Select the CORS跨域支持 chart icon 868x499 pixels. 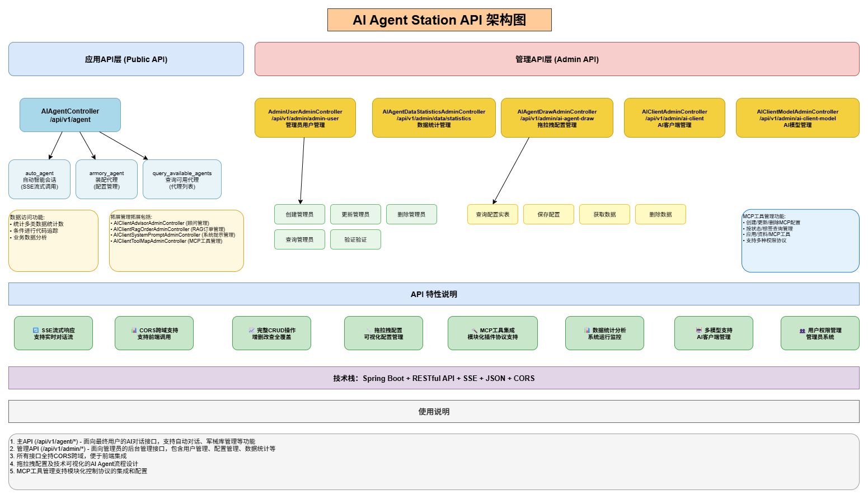coord(133,329)
